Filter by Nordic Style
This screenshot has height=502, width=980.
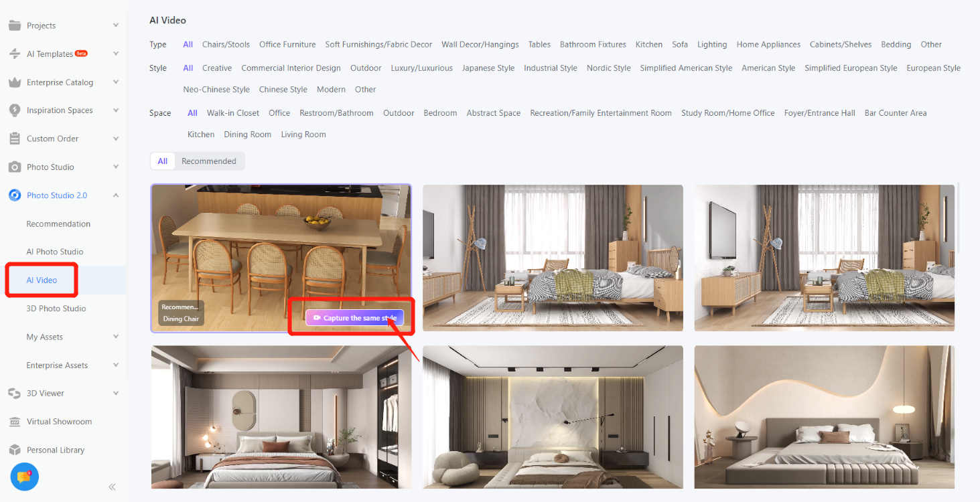point(609,68)
